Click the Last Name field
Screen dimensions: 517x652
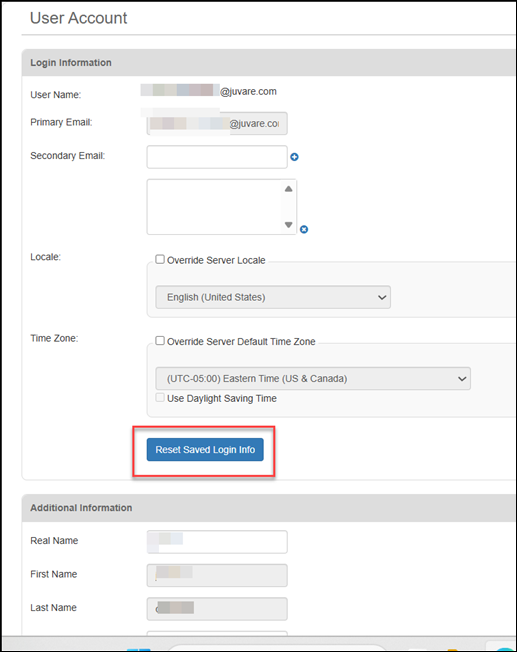(x=217, y=609)
